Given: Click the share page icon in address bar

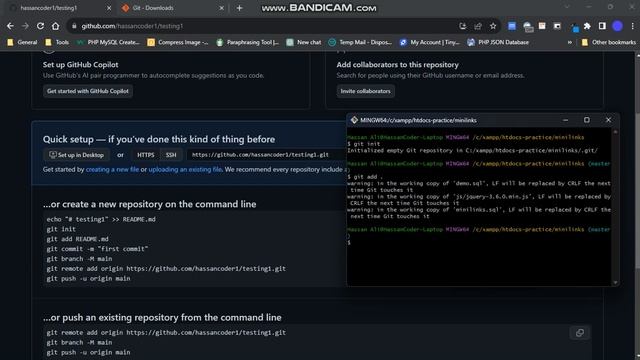Looking at the screenshot, I should pos(478,26).
